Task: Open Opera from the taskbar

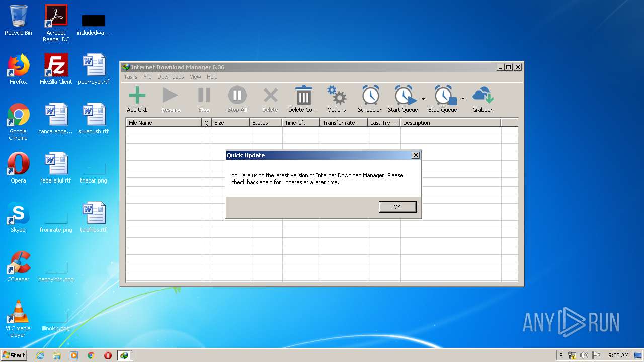Action: click(108, 355)
